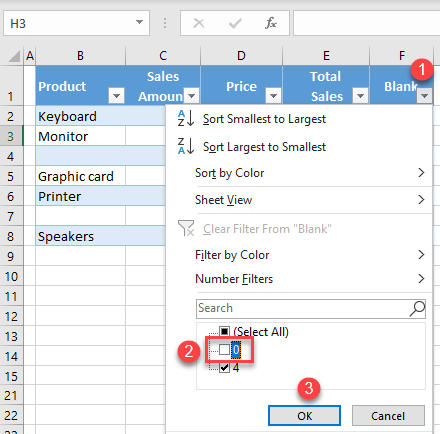Select column C header
The image size is (440, 434).
[163, 56]
